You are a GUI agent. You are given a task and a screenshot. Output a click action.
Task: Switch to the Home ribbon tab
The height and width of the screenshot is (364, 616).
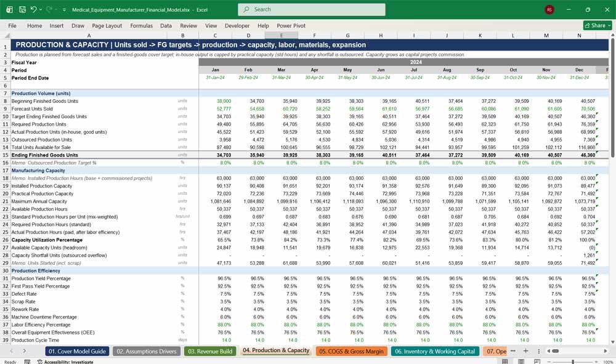(x=34, y=25)
